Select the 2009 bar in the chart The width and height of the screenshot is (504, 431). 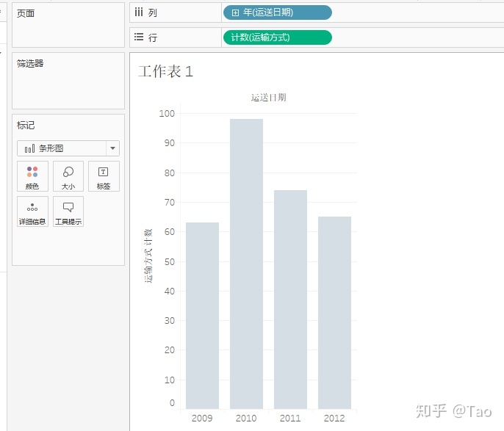click(202, 316)
